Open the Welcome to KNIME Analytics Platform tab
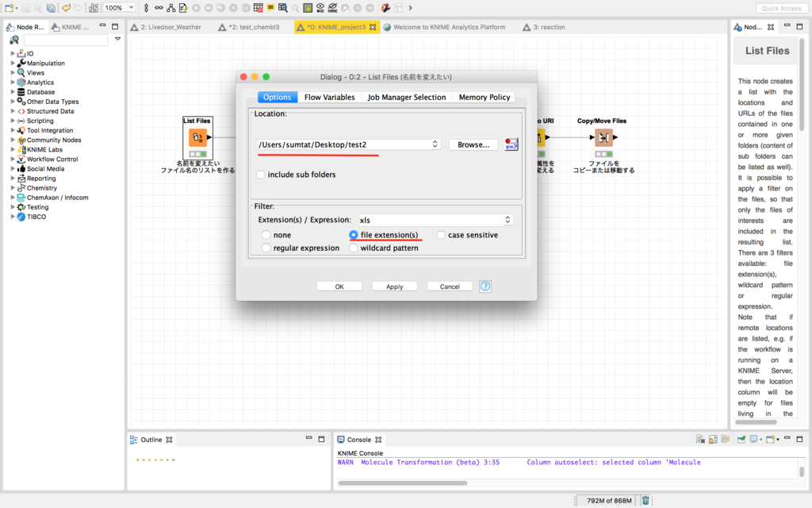Viewport: 812px width, 508px height. click(444, 27)
